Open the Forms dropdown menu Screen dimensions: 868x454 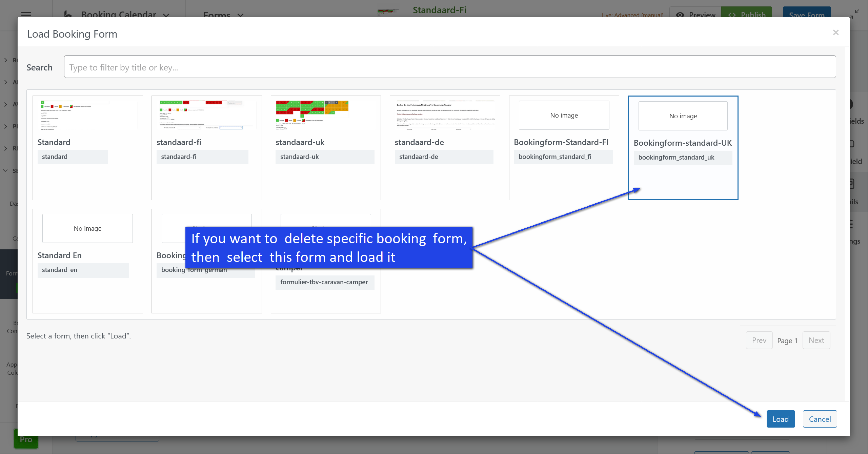[x=223, y=15]
